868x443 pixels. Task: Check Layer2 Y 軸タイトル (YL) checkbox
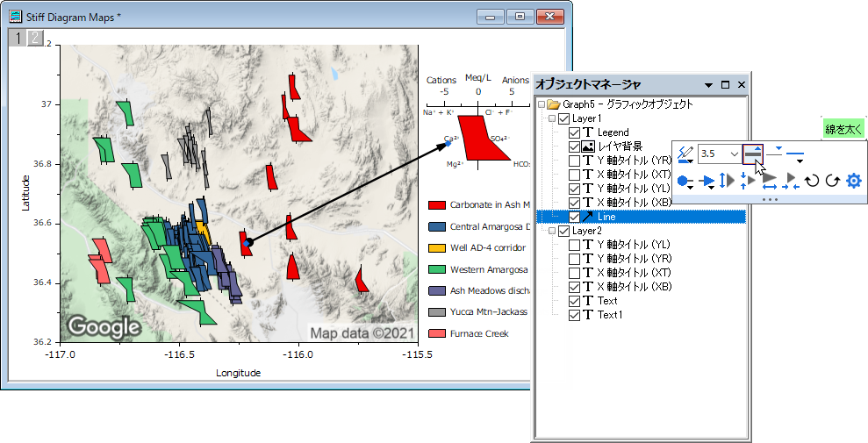575,245
